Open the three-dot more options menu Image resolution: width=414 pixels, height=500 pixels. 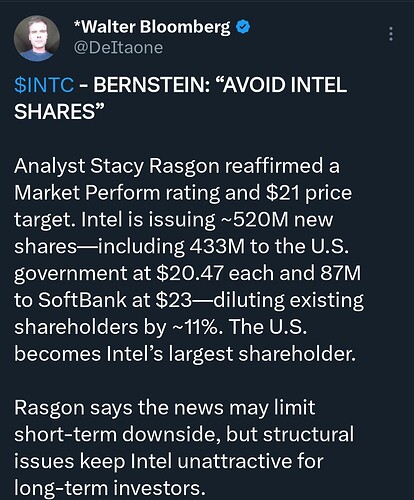tap(391, 34)
